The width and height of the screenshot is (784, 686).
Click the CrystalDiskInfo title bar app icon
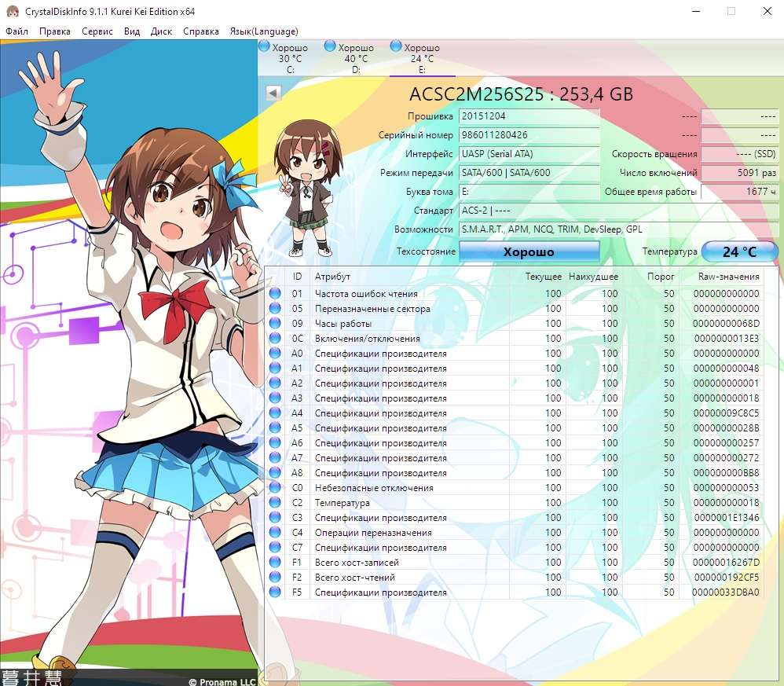[13, 11]
